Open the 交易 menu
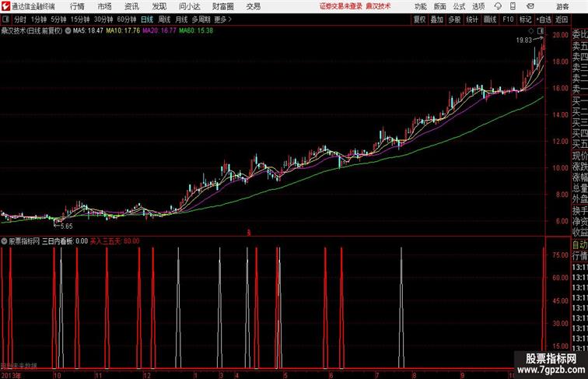The height and width of the screenshot is (379, 588). 253,6
